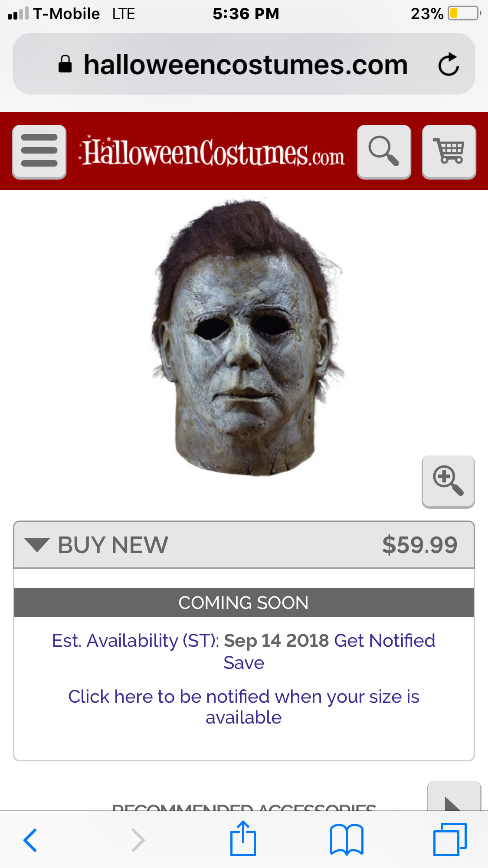Tap the Michael Myers mask image
The width and height of the screenshot is (488, 868).
coord(247,337)
